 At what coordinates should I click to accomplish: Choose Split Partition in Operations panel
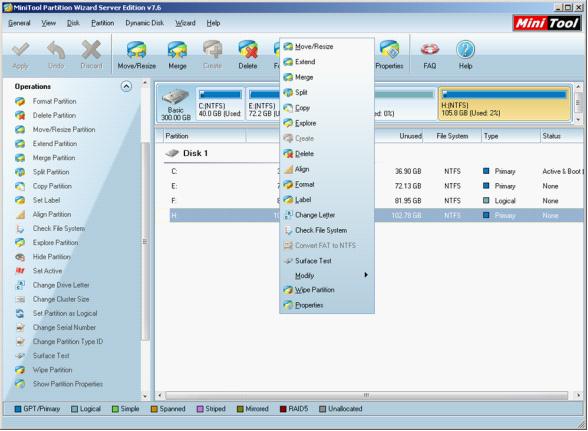[x=51, y=172]
